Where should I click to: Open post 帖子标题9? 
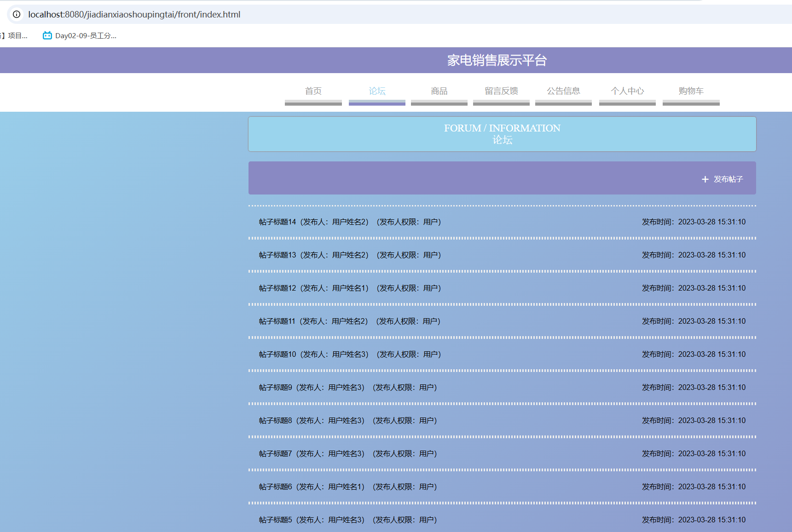pos(348,388)
